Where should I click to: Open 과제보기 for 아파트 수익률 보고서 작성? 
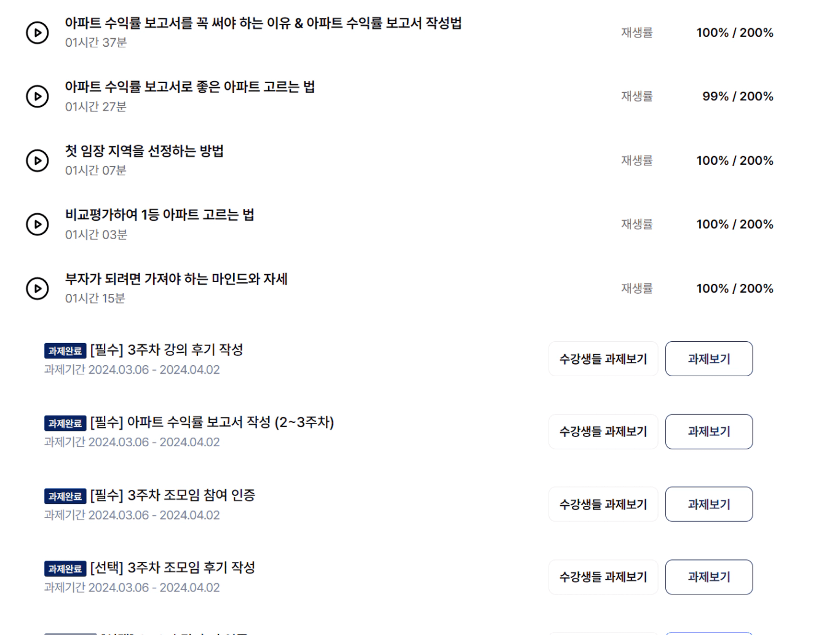click(709, 432)
